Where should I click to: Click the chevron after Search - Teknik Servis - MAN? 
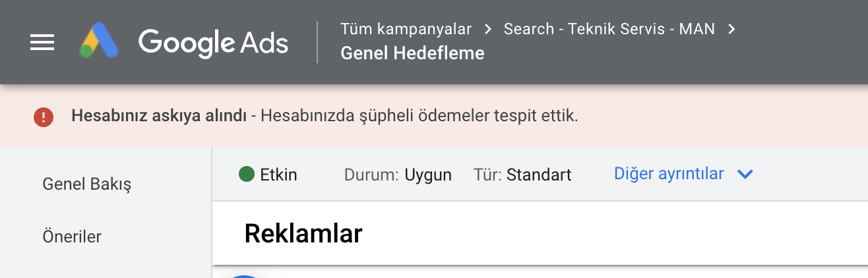click(731, 29)
